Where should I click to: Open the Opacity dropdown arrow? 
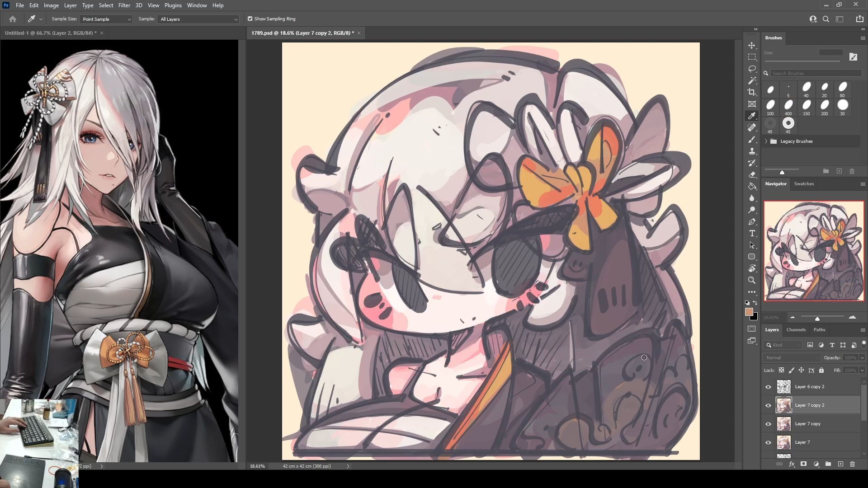pyautogui.click(x=862, y=358)
